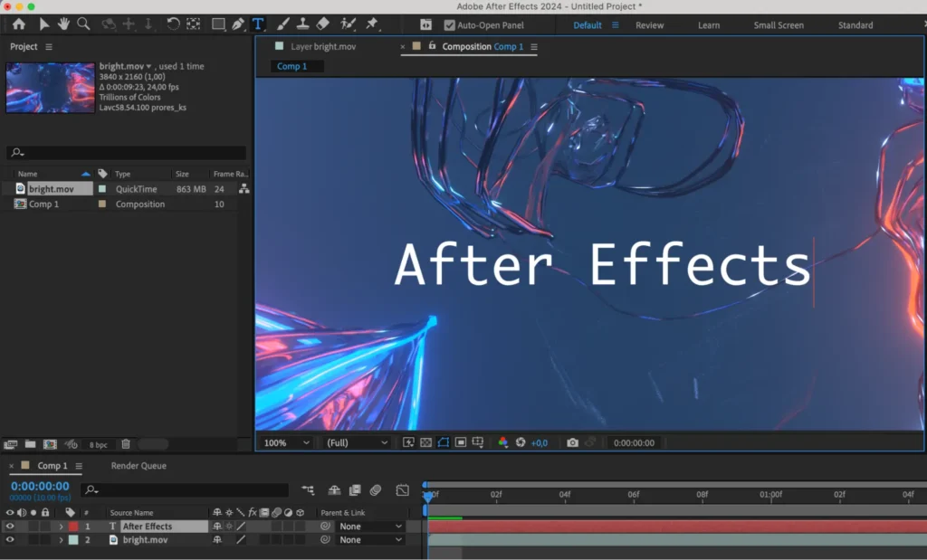Click the red label color of After Effects layer
The width and height of the screenshot is (927, 560).
[x=73, y=526]
